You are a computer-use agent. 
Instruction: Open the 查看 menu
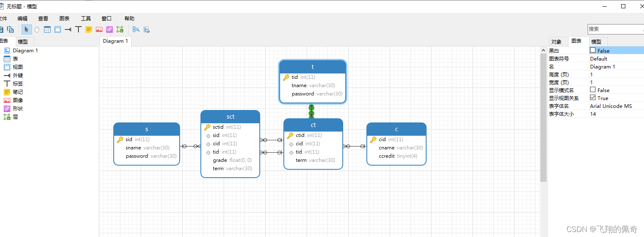pos(43,19)
